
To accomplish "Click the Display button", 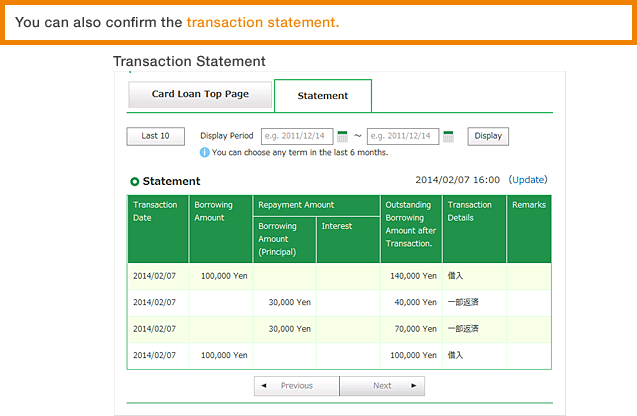I will coord(488,136).
